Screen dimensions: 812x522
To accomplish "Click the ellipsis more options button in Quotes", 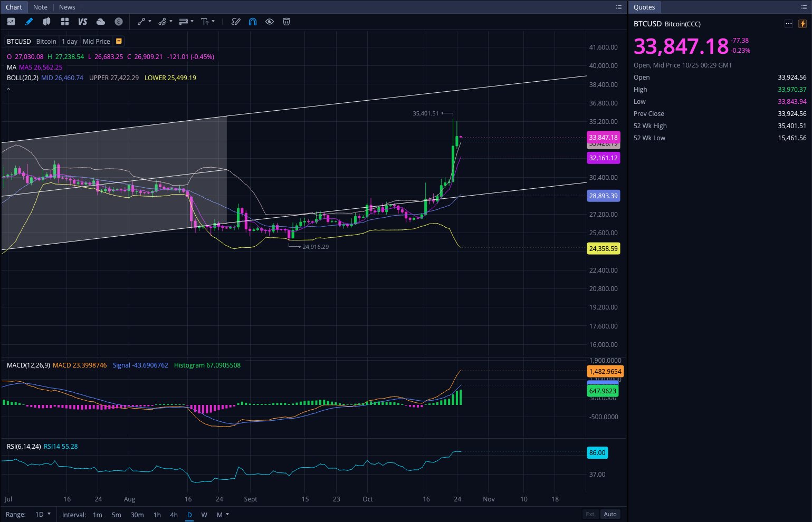I will (x=789, y=24).
